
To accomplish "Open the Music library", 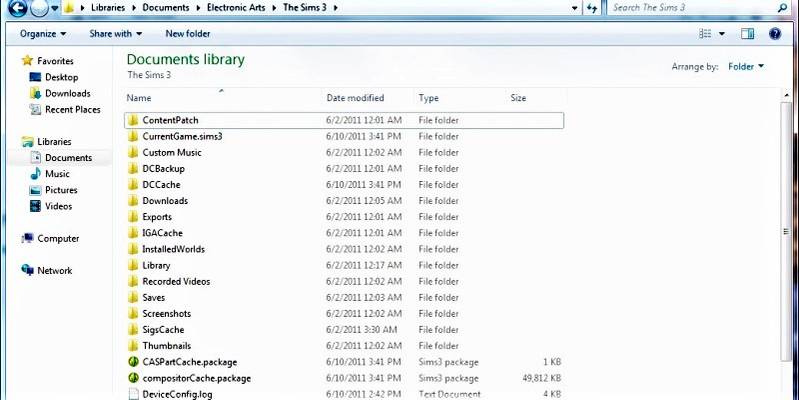I will [x=57, y=174].
